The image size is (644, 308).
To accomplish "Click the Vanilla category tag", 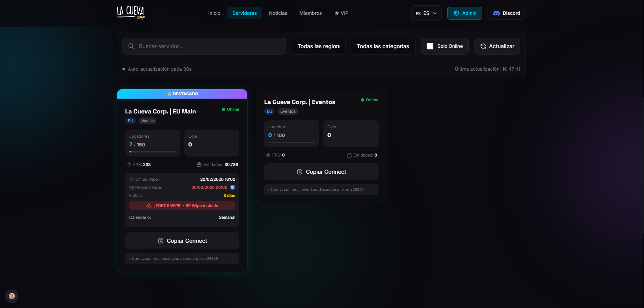I will pyautogui.click(x=147, y=121).
